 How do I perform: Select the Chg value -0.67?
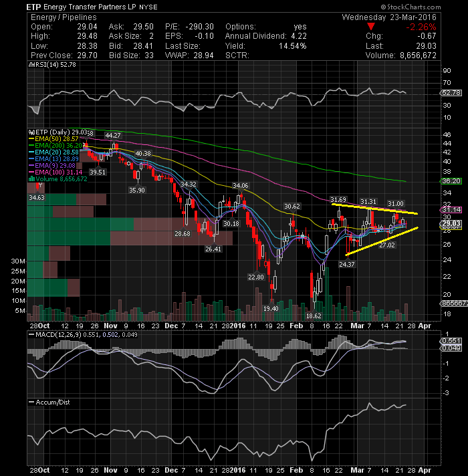point(426,36)
